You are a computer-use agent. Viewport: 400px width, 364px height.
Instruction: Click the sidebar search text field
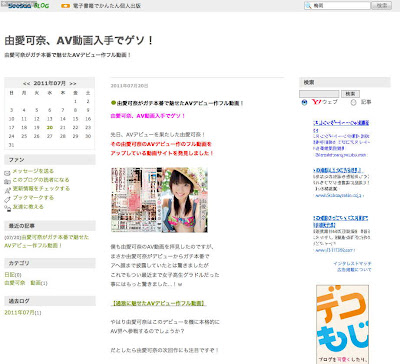click(319, 94)
